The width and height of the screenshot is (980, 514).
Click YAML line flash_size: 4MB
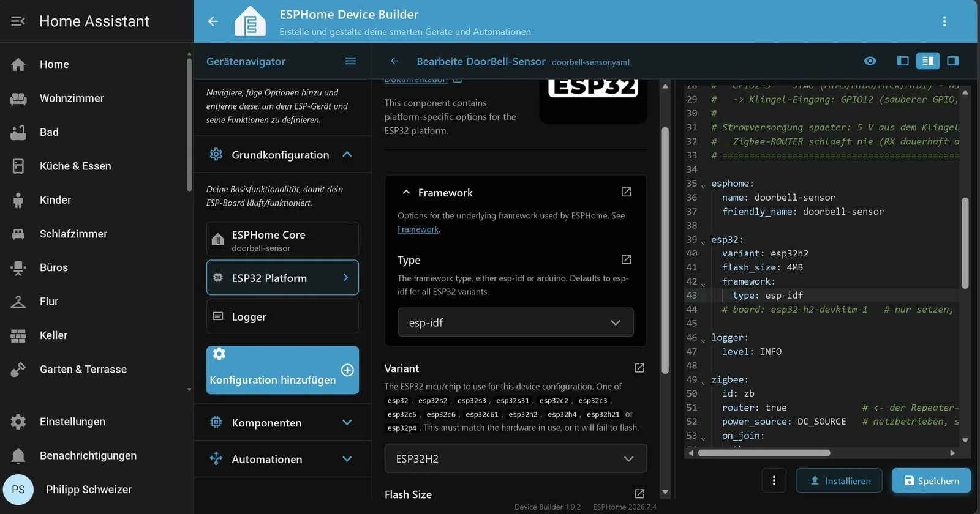762,267
